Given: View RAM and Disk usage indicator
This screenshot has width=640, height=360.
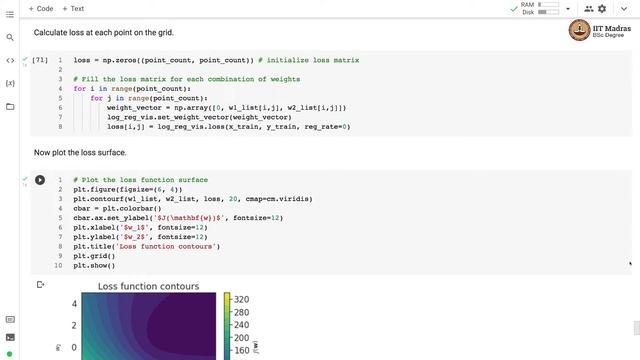Looking at the screenshot, I should pyautogui.click(x=540, y=8).
